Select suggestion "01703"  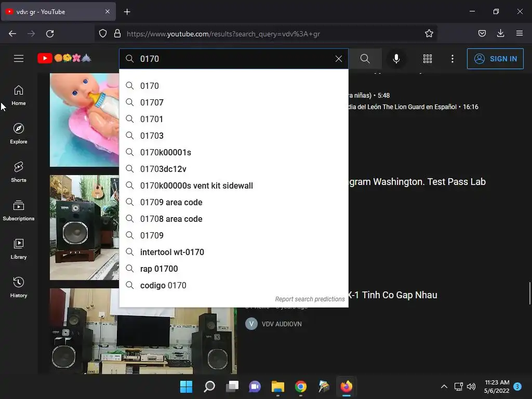coord(234,136)
